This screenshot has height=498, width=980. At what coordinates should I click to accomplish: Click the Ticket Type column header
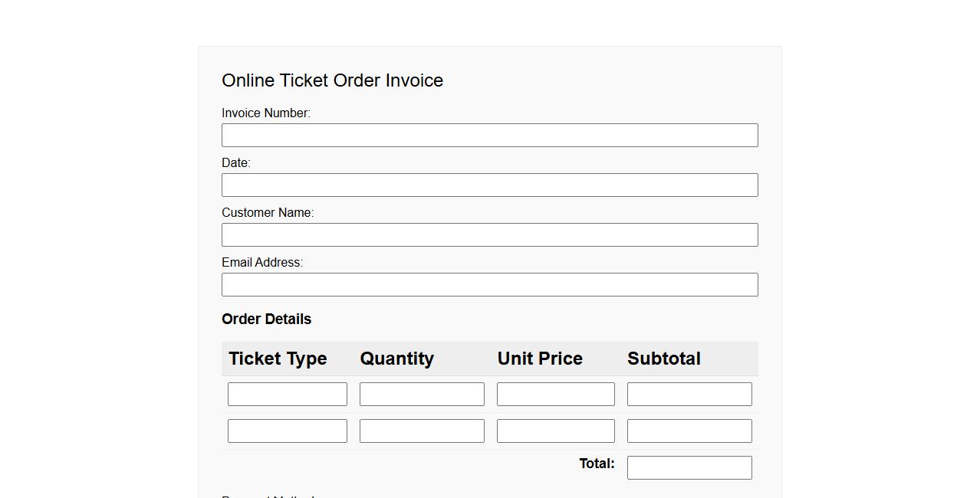278,359
